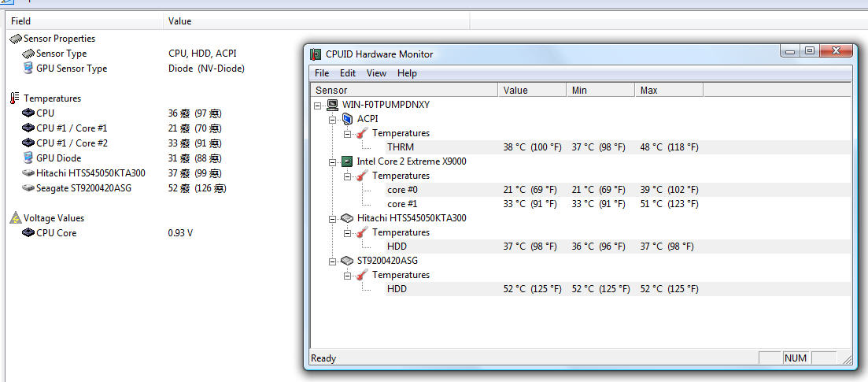Collapse the Hitachi HTS545050KTA300 tree node
The height and width of the screenshot is (382, 868).
point(333,218)
